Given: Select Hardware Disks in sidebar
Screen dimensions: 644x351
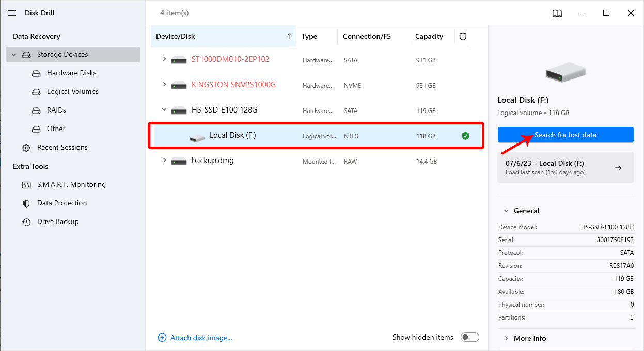Looking at the screenshot, I should (72, 73).
